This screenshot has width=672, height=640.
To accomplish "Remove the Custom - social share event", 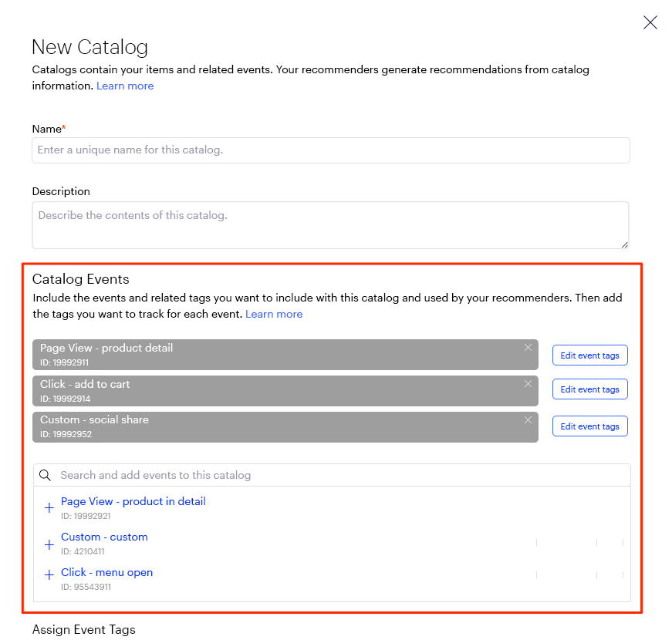I will point(528,419).
